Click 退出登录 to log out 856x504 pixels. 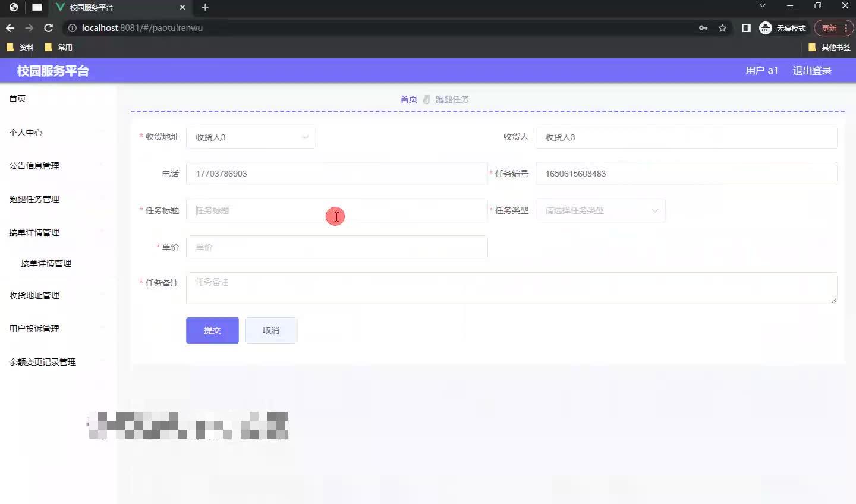pyautogui.click(x=812, y=70)
